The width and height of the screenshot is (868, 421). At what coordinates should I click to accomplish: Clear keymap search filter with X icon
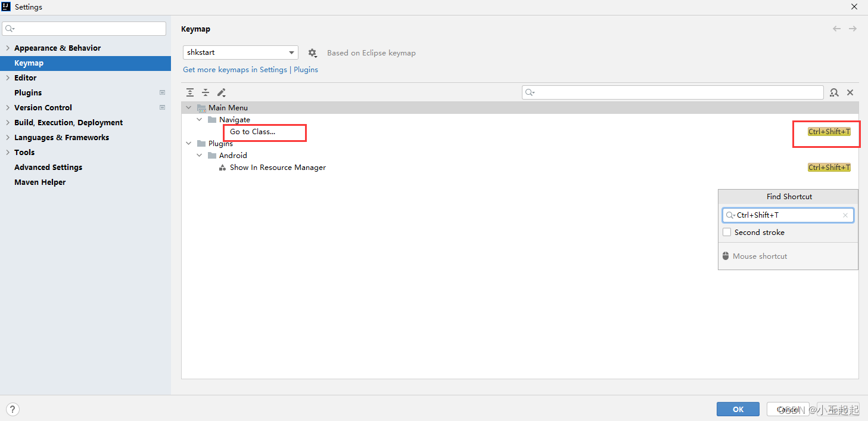click(x=850, y=92)
